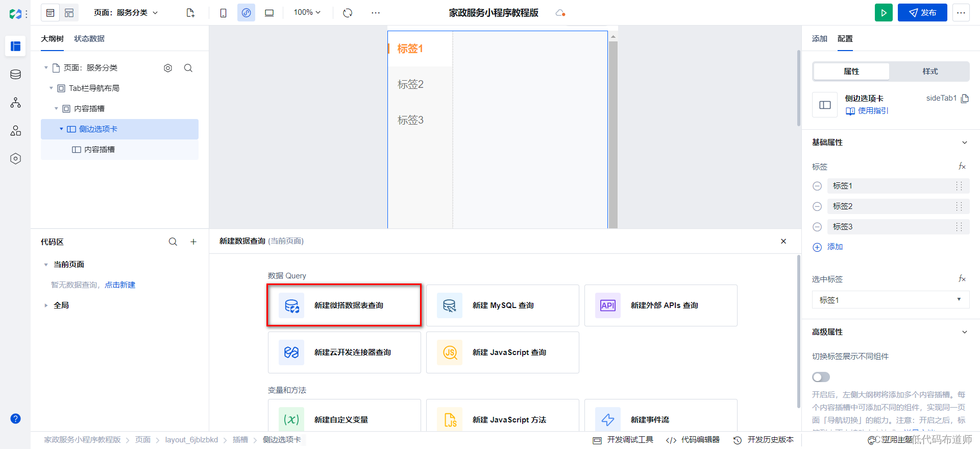The height and width of the screenshot is (449, 980).
Task: Collapse the 高级属性 section
Action: click(x=965, y=332)
